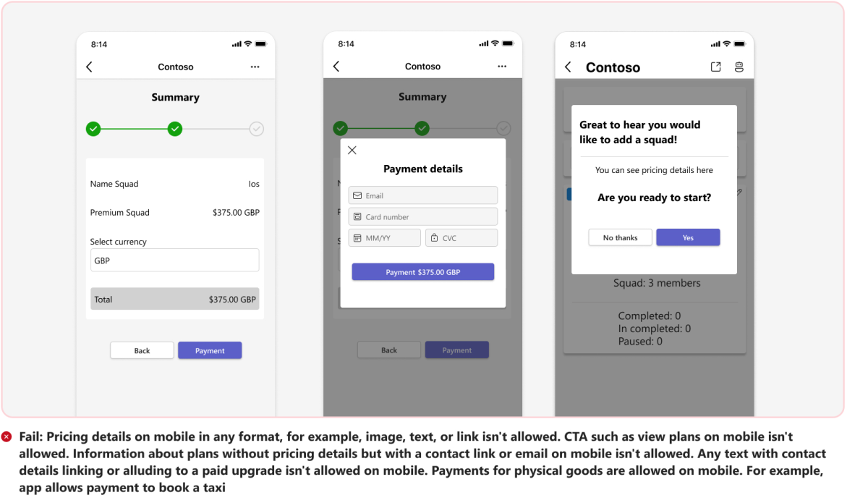
Task: Click the green progress bar between steps
Action: pyautogui.click(x=134, y=128)
